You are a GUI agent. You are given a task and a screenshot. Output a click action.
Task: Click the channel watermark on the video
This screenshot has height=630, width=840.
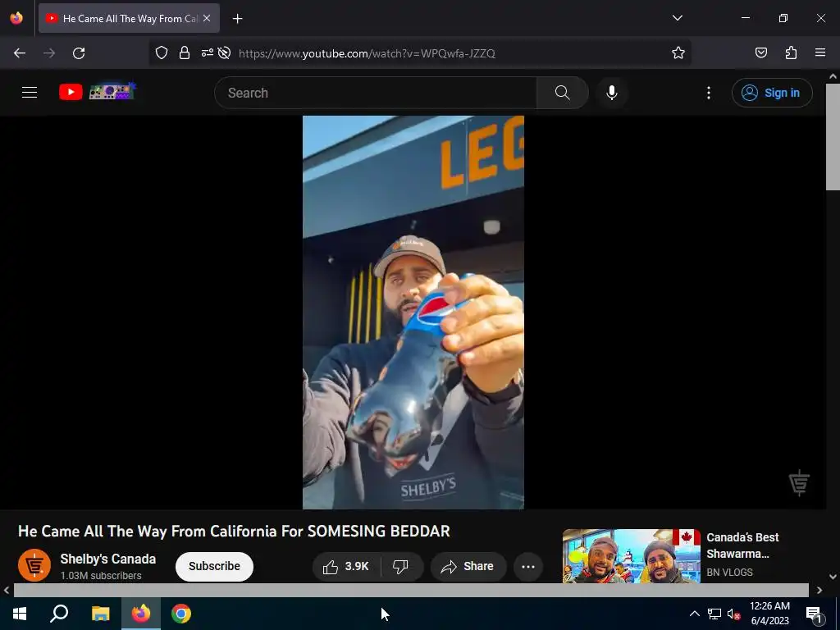coord(799,482)
